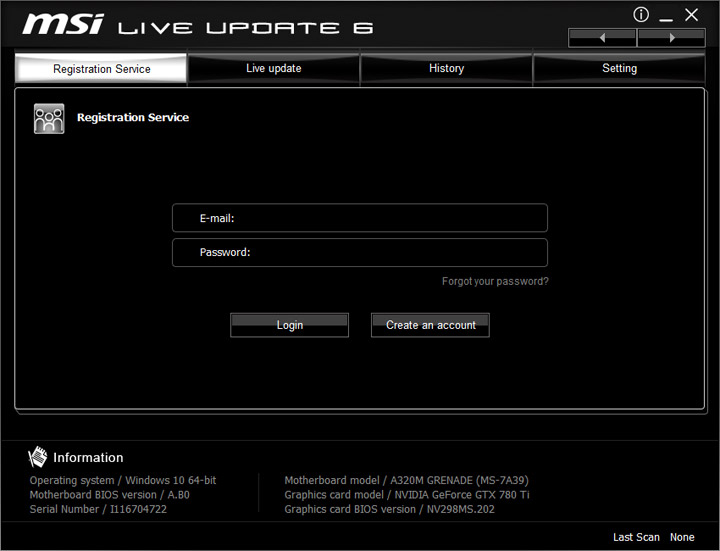This screenshot has height=551, width=720.
Task: Click the back arrow navigation button
Action: point(602,38)
